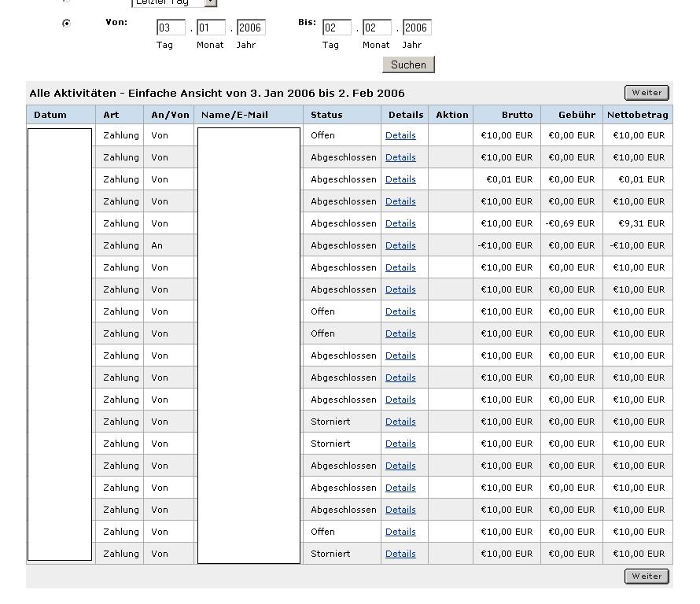The image size is (700, 604).
Task: Open the "Letzter Tag" dropdown arrow
Action: click(x=210, y=3)
